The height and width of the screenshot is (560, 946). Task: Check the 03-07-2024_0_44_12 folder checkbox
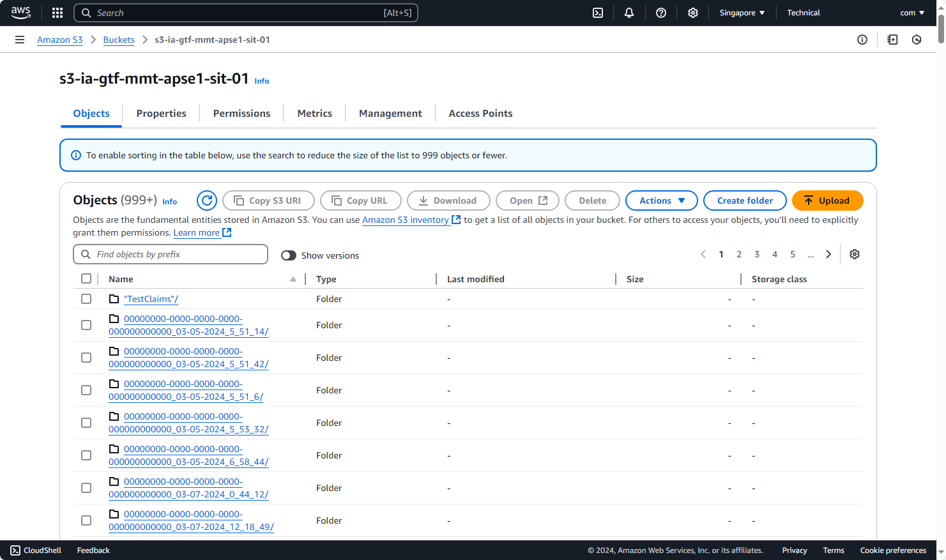86,488
